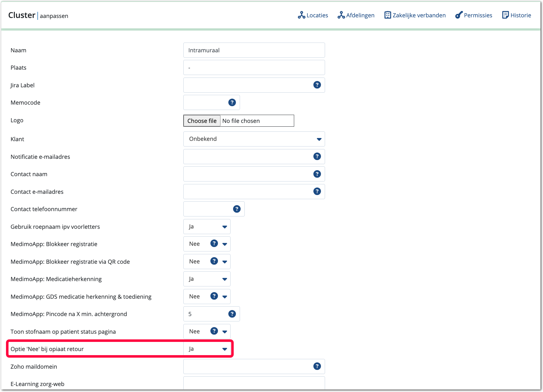Expand Blokkeer registratie via QR code dropdown

click(224, 262)
